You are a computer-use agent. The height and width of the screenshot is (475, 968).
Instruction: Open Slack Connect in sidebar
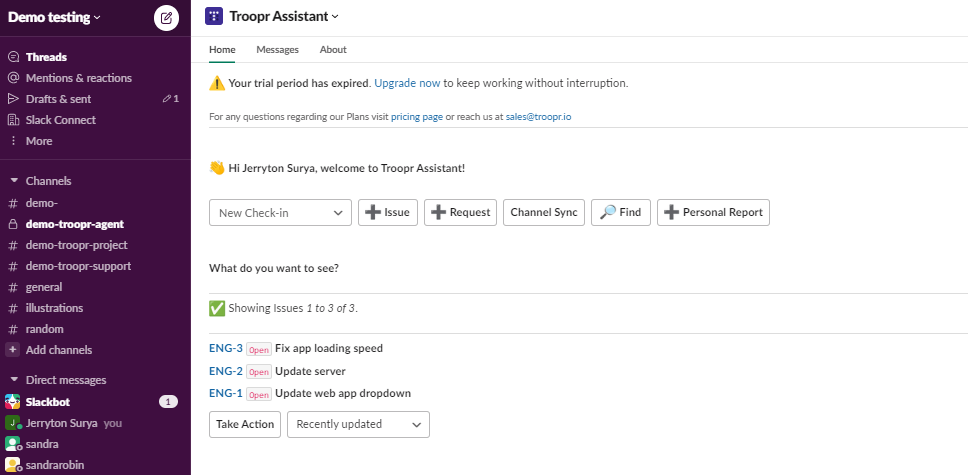[60, 120]
